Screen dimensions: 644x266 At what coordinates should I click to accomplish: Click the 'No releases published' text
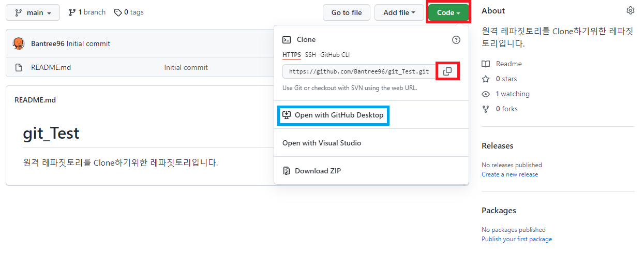[512, 165]
